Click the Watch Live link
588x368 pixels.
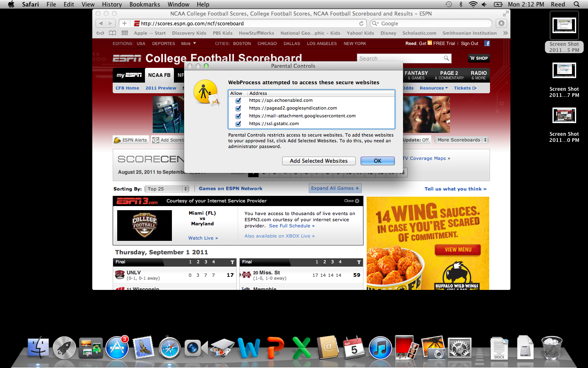point(203,238)
